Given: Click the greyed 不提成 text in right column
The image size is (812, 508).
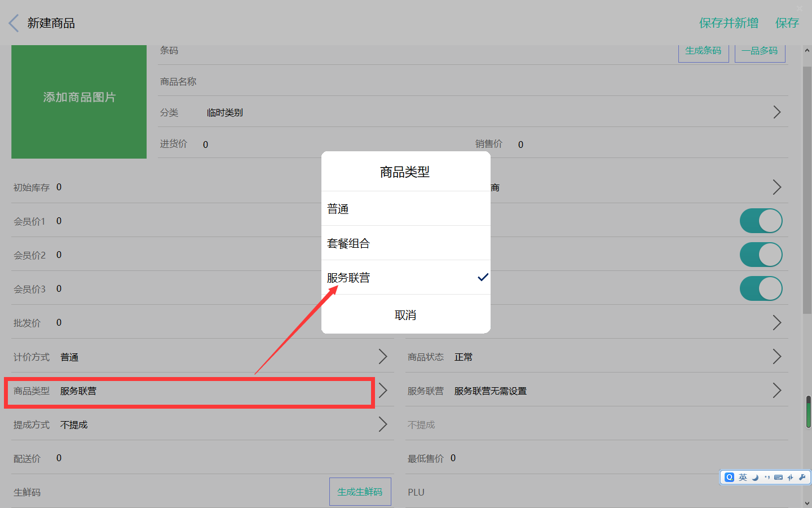Looking at the screenshot, I should 421,424.
